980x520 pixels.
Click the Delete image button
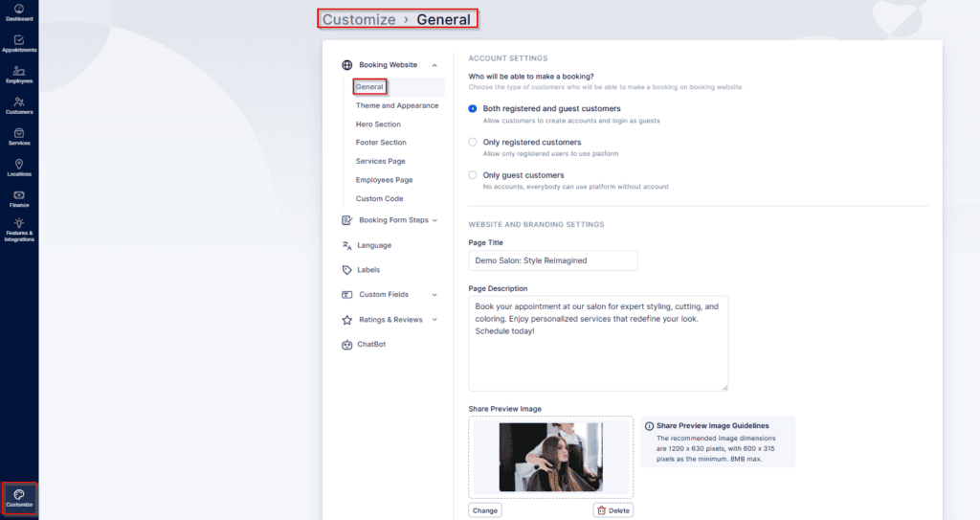(613, 510)
